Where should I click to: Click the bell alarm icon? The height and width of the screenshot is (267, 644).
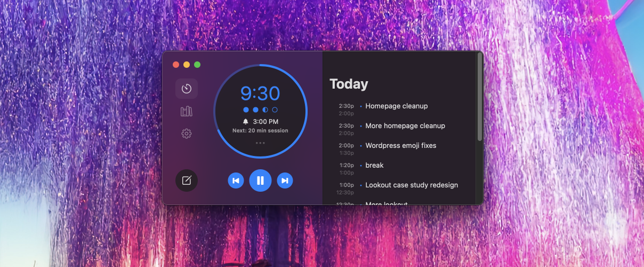246,122
